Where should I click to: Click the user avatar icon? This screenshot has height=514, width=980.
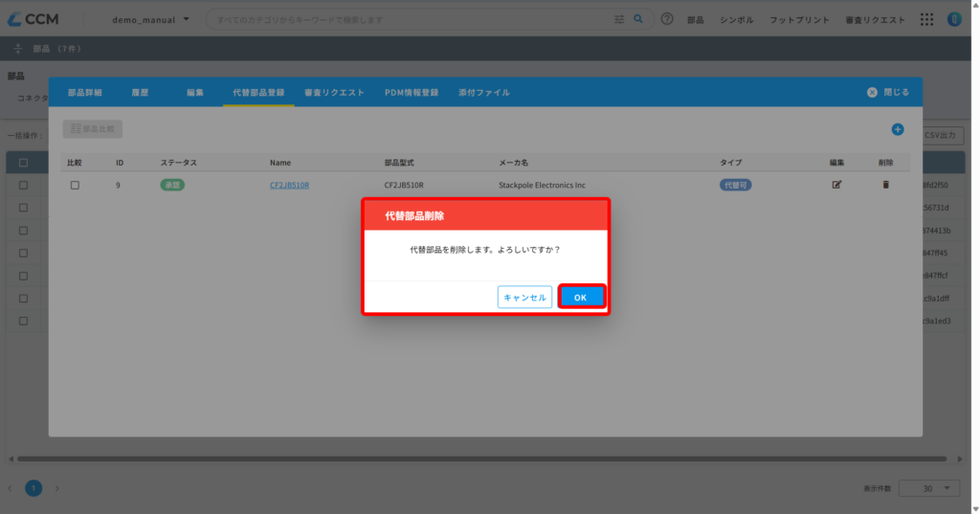[954, 19]
